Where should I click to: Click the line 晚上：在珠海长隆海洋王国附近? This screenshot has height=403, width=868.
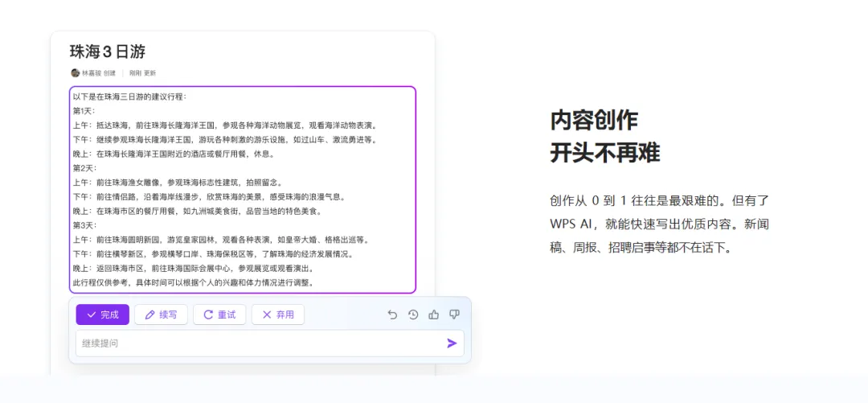click(x=174, y=154)
